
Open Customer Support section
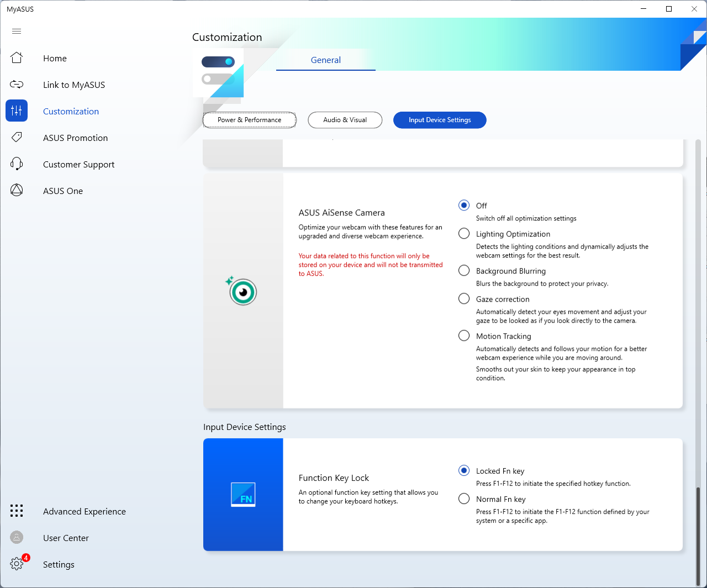[78, 164]
